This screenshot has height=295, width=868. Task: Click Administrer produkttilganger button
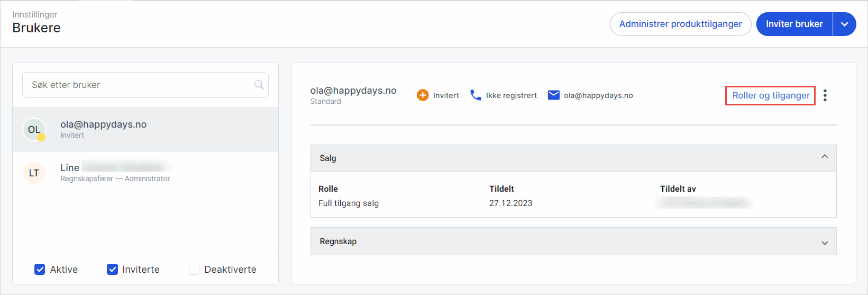coord(680,24)
